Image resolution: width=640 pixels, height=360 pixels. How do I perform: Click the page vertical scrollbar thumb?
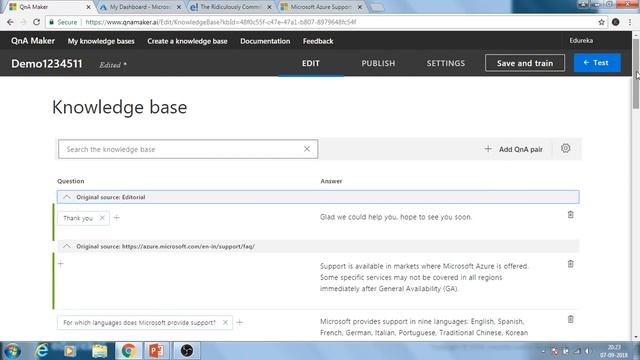pyautogui.click(x=636, y=73)
